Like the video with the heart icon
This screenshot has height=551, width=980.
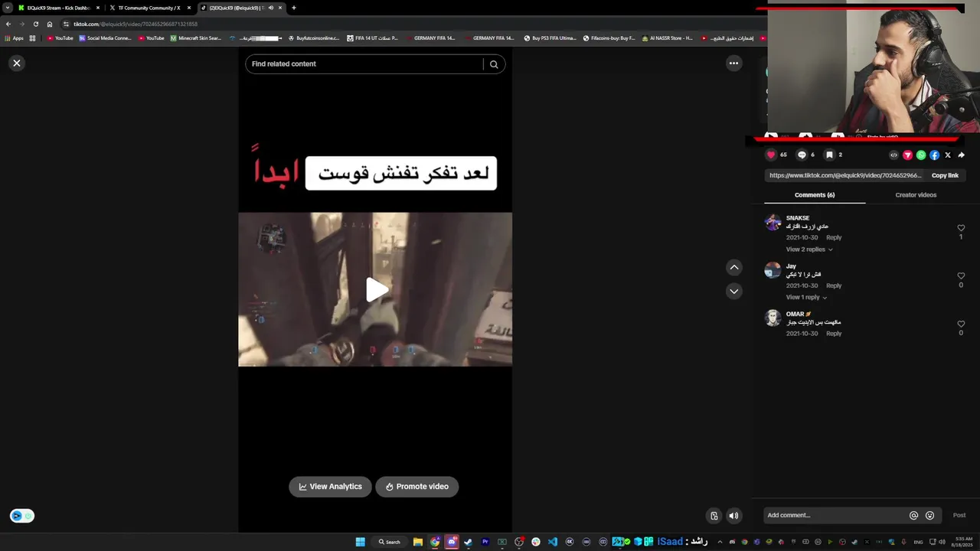click(771, 155)
